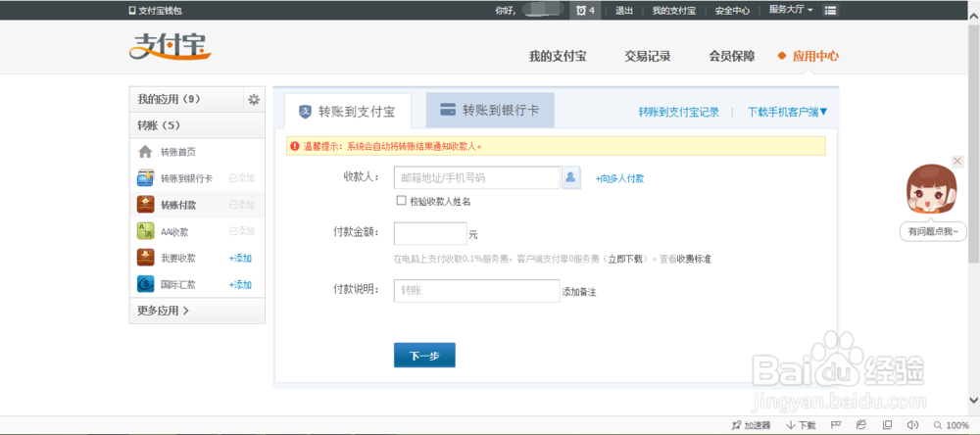Click the window overlap icon in status bar

(x=886, y=425)
